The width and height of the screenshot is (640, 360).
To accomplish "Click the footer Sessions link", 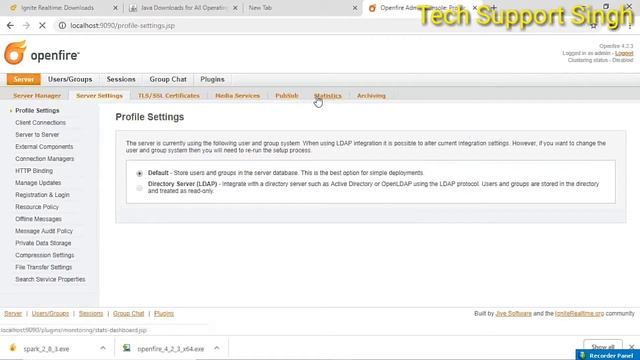I will (91, 313).
